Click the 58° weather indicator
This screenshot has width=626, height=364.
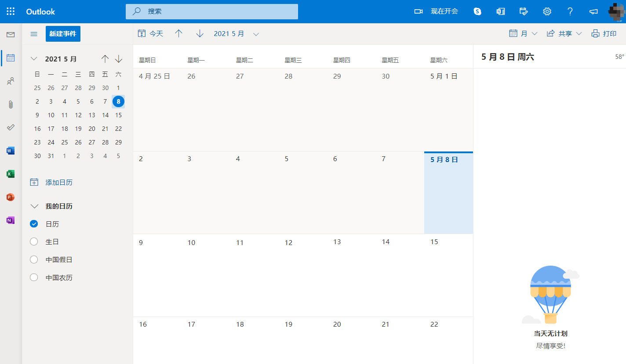tap(619, 57)
